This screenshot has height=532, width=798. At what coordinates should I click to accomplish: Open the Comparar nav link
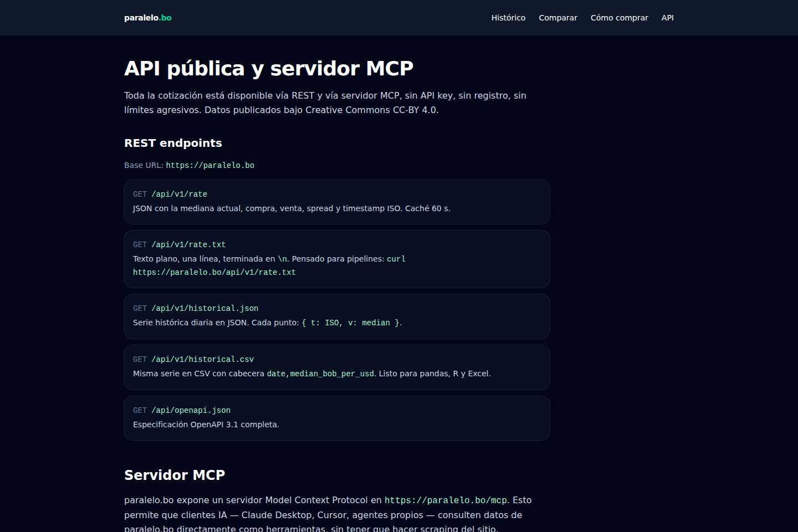click(x=558, y=18)
